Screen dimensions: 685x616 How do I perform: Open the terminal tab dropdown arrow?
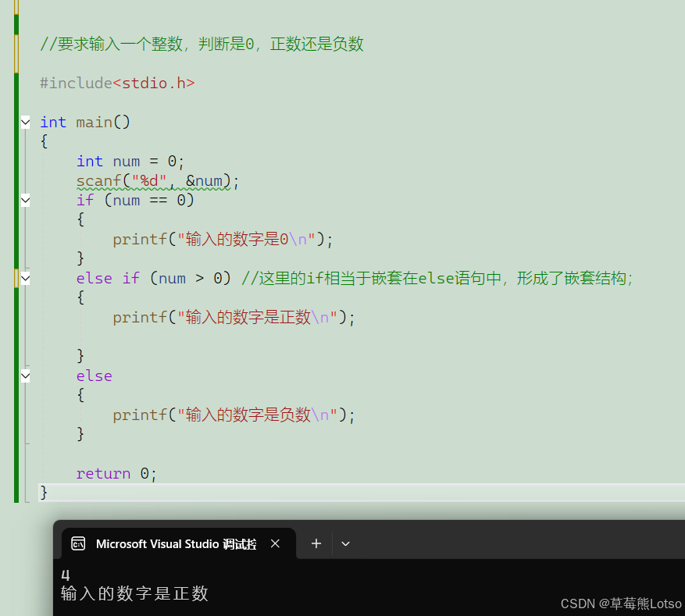pyautogui.click(x=345, y=543)
